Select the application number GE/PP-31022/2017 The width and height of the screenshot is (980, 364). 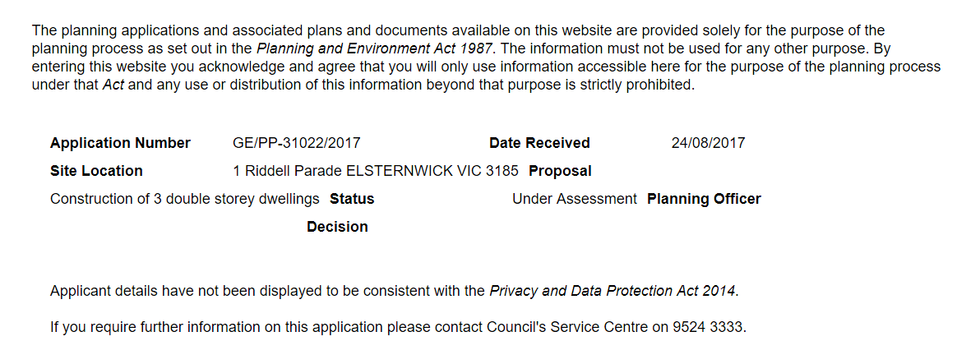click(x=297, y=143)
